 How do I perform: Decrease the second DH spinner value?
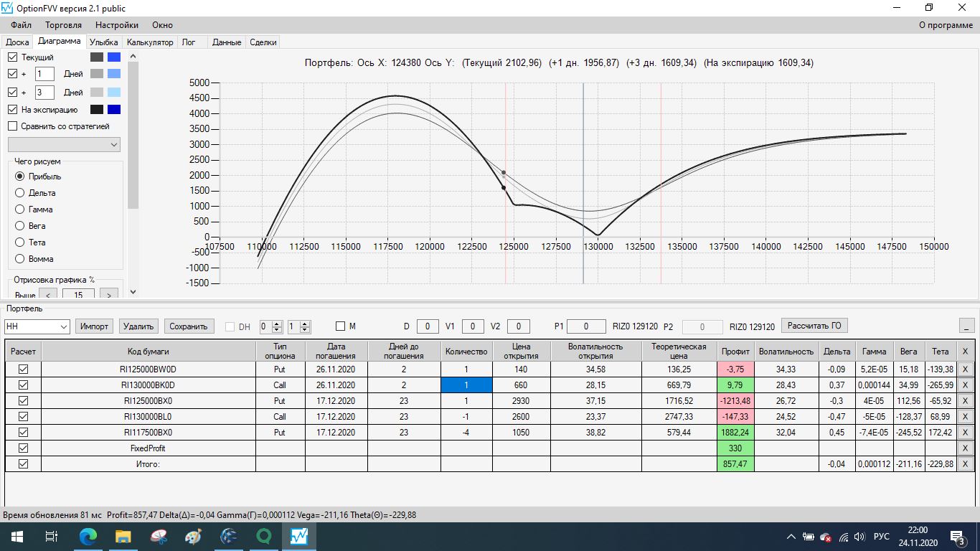[305, 330]
